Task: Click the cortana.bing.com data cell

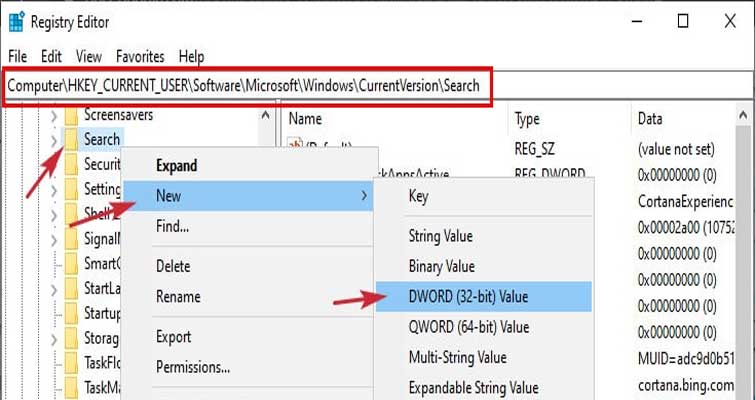Action: pos(686,385)
